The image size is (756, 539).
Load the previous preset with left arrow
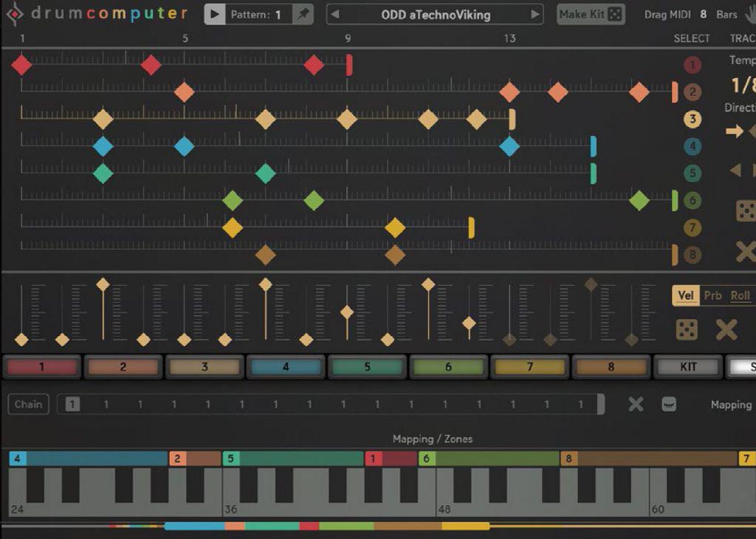point(335,15)
